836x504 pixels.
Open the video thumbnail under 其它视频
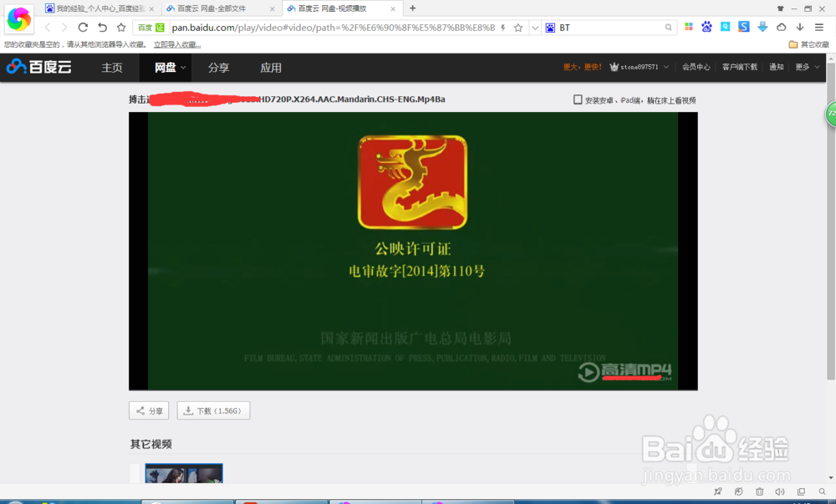[x=183, y=474]
